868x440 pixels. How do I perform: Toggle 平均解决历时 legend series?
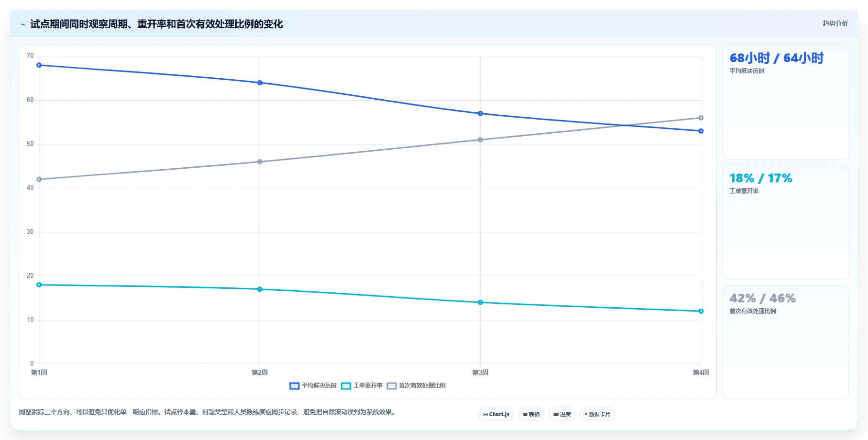point(313,386)
